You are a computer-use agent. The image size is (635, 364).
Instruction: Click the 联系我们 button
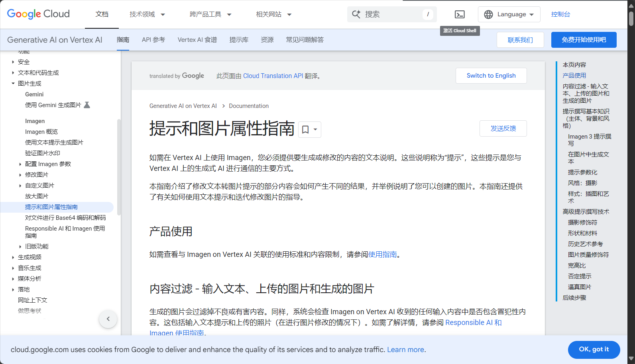coord(520,40)
